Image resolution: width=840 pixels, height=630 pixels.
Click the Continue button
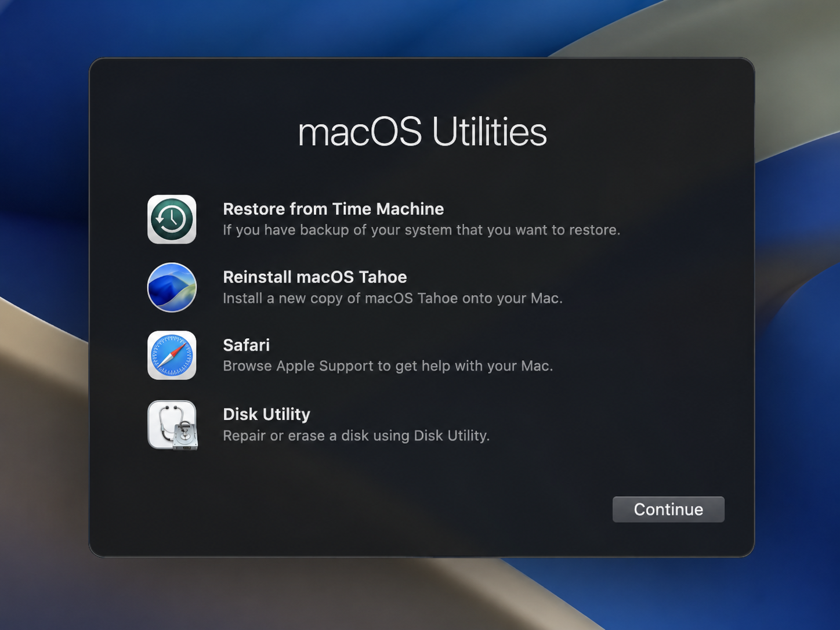tap(668, 509)
